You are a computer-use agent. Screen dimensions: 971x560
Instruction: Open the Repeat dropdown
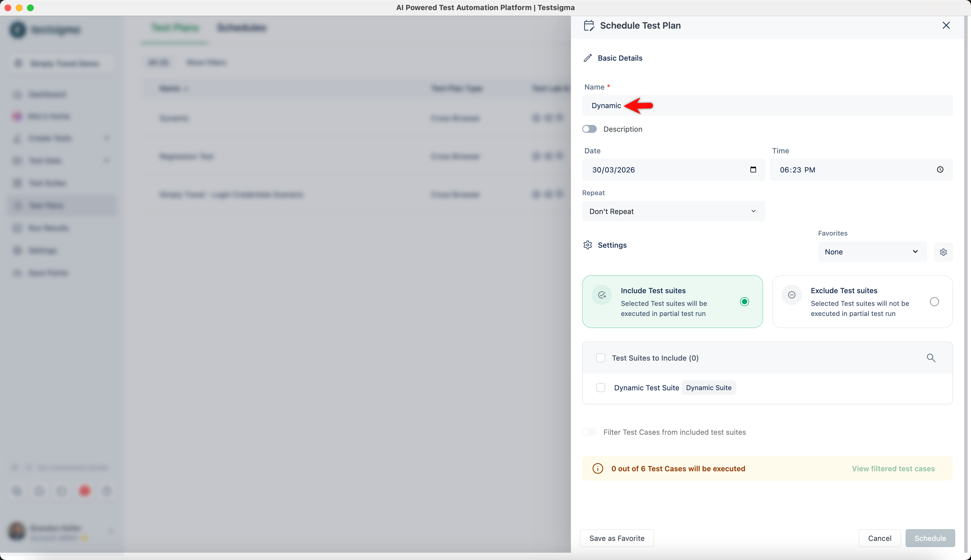673,211
